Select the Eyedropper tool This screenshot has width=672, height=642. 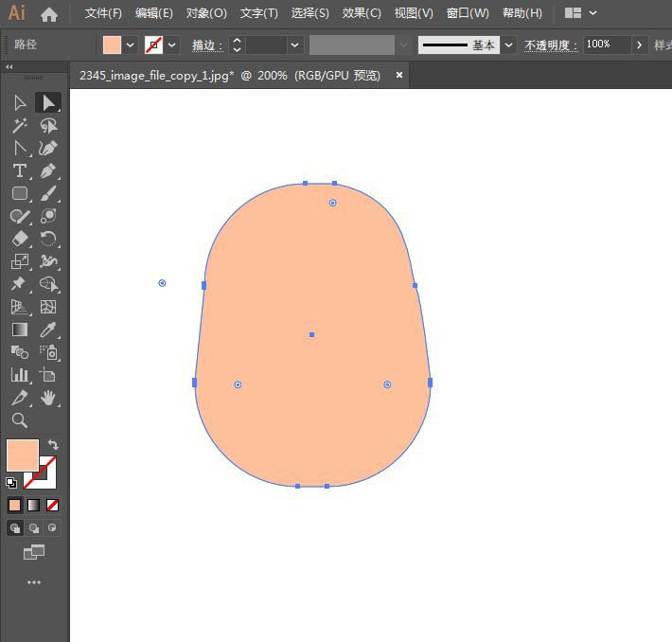pyautogui.click(x=48, y=330)
